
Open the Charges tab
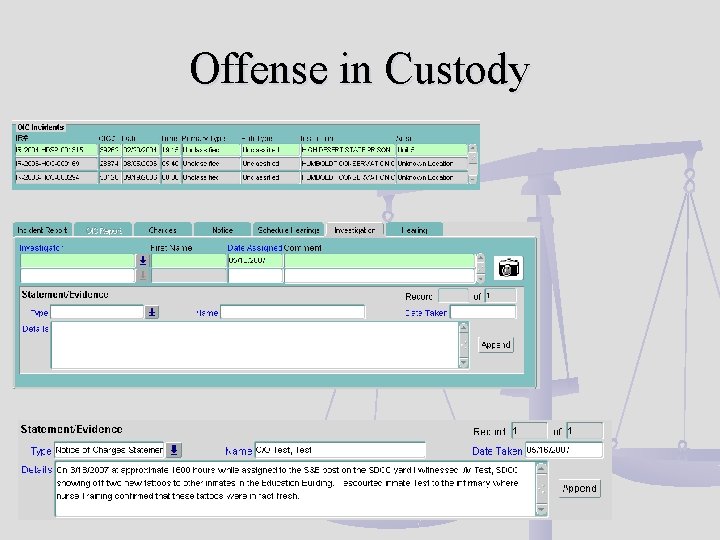click(x=163, y=230)
